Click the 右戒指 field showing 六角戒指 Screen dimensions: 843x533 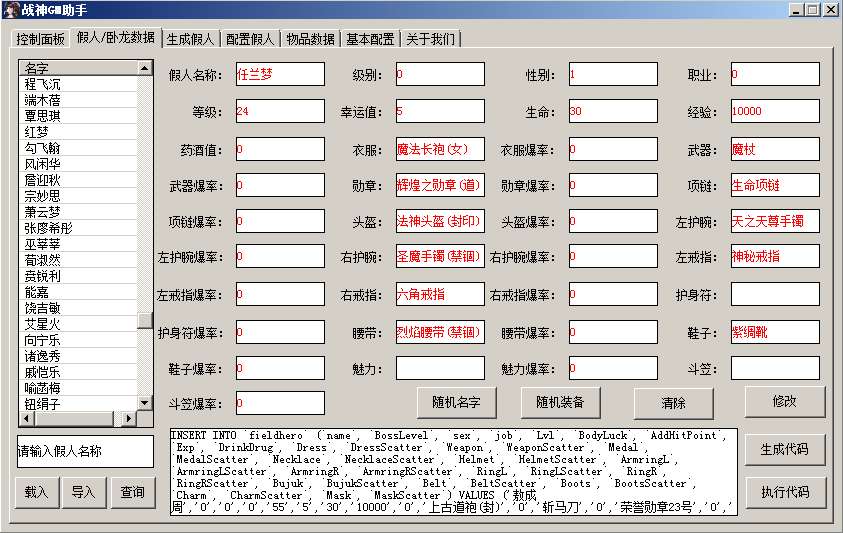(440, 294)
